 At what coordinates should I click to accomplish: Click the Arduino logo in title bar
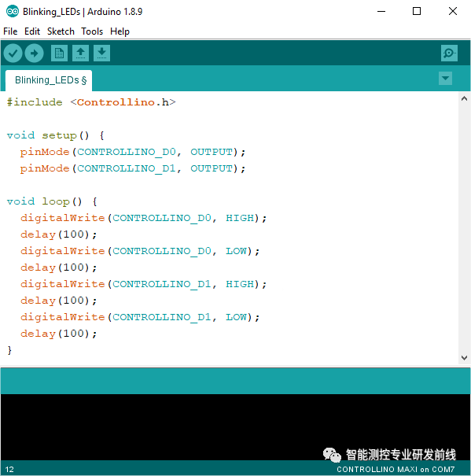point(13,12)
